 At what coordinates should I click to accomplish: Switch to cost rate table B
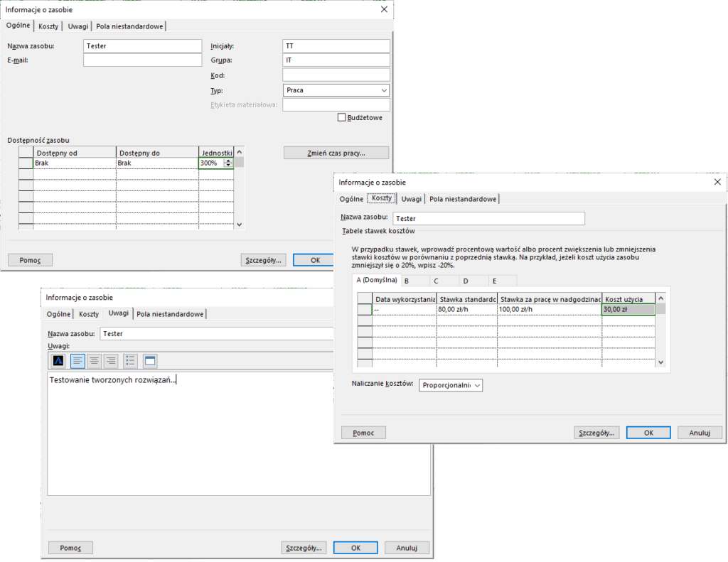pos(407,281)
